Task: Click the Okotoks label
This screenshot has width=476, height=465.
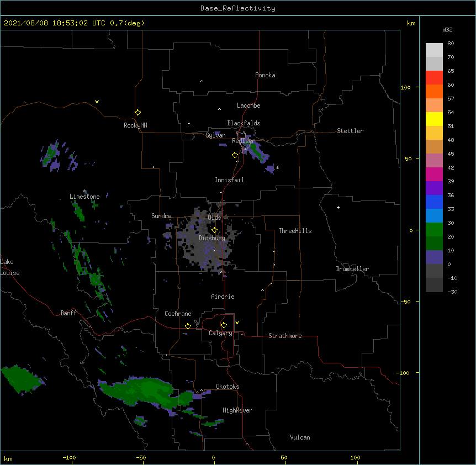Action: tap(228, 387)
